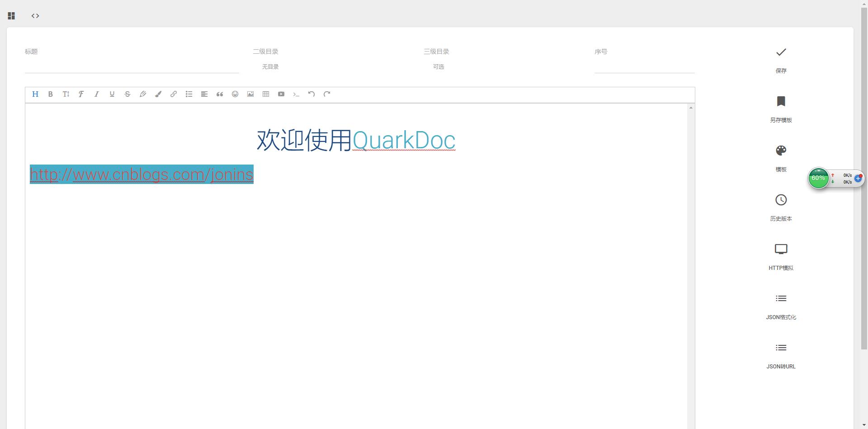This screenshot has height=429, width=868.
Task: Open the text color pencil tool
Action: click(x=143, y=94)
